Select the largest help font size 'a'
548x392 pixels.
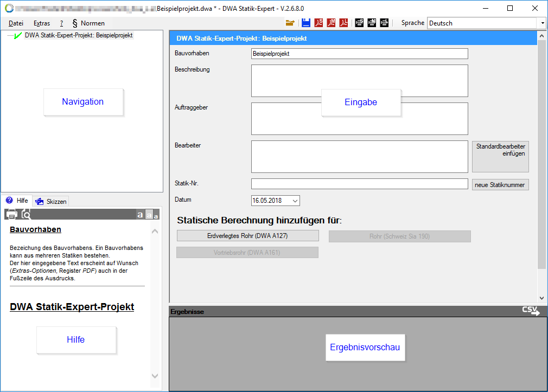[x=140, y=215]
